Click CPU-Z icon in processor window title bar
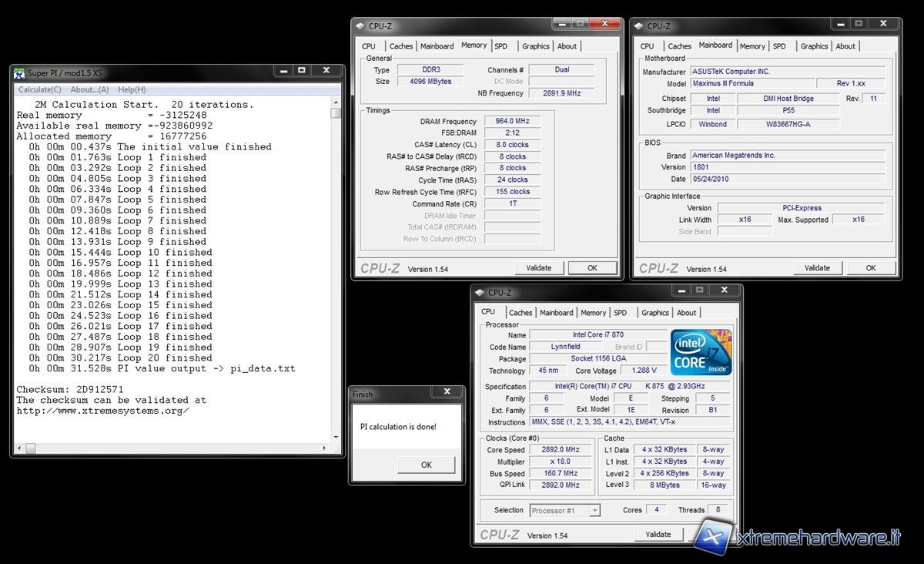 (480, 293)
